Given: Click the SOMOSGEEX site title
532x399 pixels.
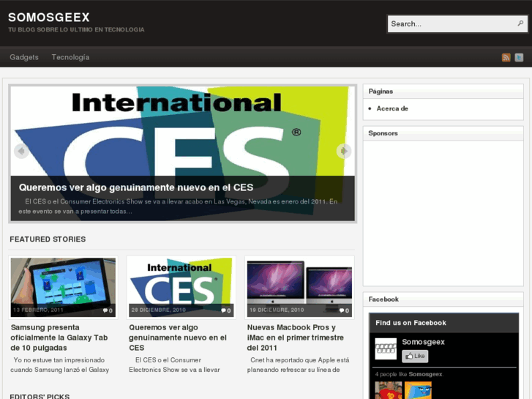Looking at the screenshot, I should click(x=49, y=18).
